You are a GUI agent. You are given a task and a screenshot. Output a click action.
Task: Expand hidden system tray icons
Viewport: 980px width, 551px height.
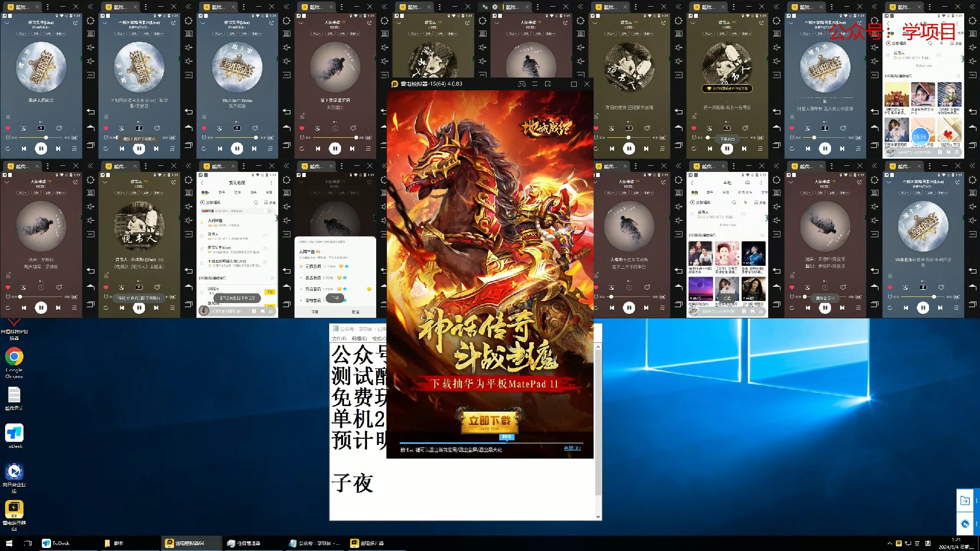[x=890, y=543]
